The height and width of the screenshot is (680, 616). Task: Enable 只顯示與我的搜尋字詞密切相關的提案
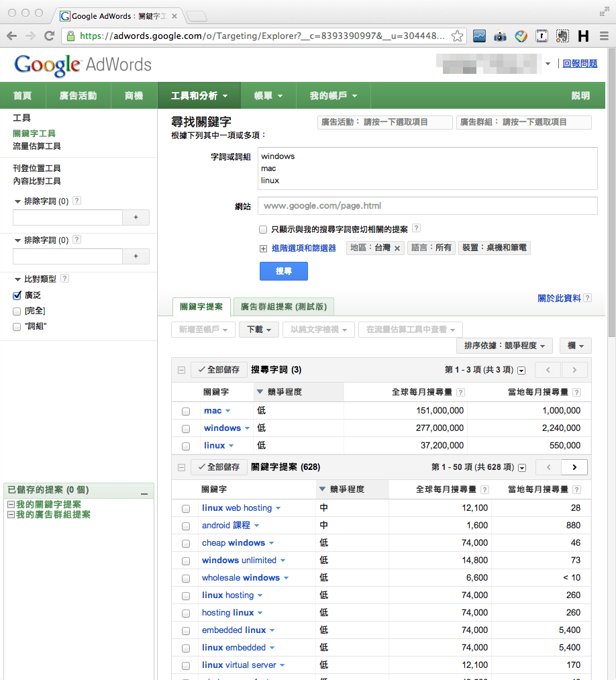click(x=262, y=230)
